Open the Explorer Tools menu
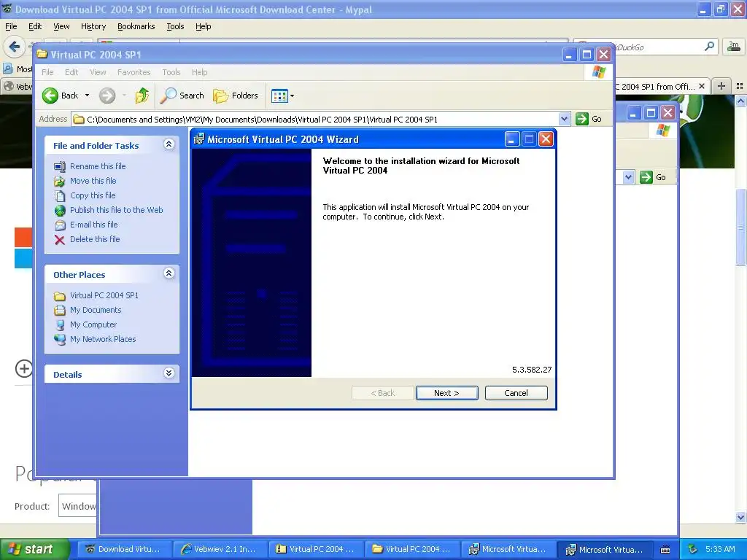Image resolution: width=747 pixels, height=560 pixels. coord(171,72)
